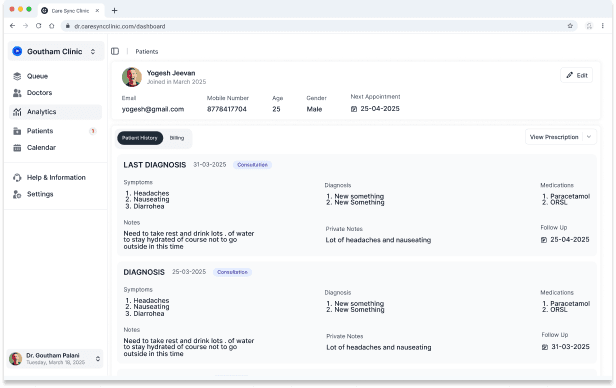Screen dimensions: 616x388
Task: Bookmark the page with star icon
Action: click(570, 26)
